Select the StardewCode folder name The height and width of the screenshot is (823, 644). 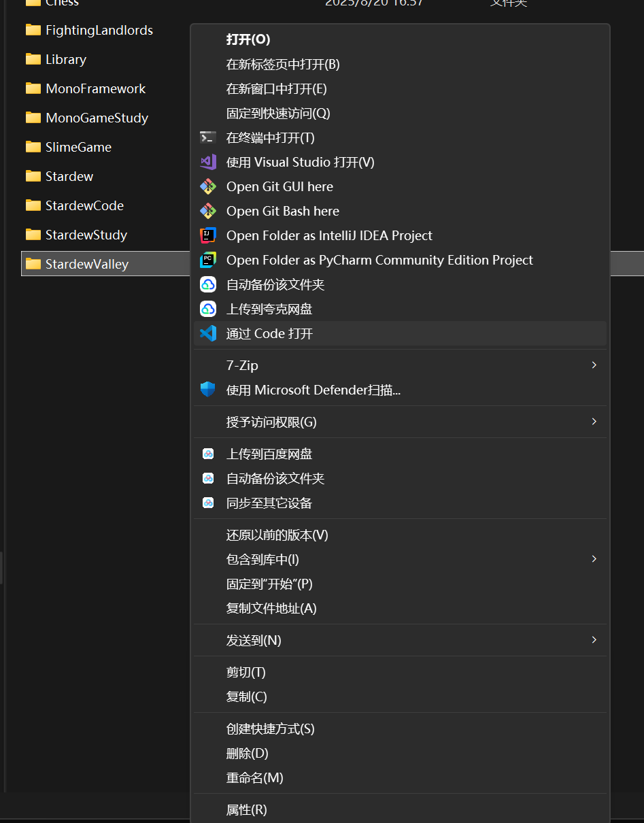tap(84, 205)
